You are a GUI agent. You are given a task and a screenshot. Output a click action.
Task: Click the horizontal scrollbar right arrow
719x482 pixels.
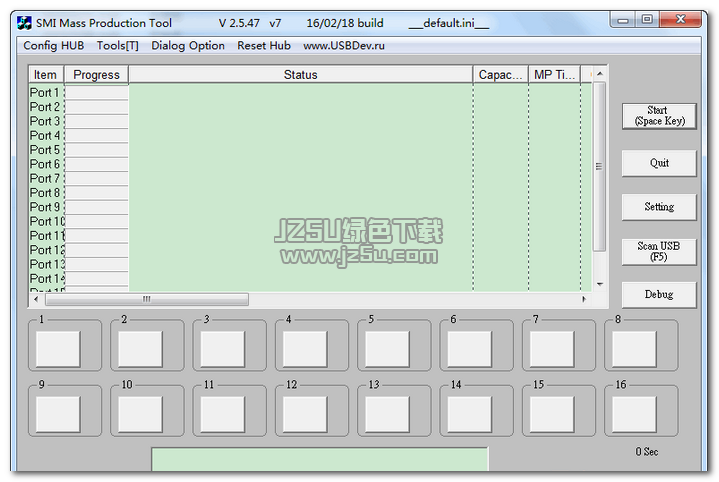tap(584, 299)
